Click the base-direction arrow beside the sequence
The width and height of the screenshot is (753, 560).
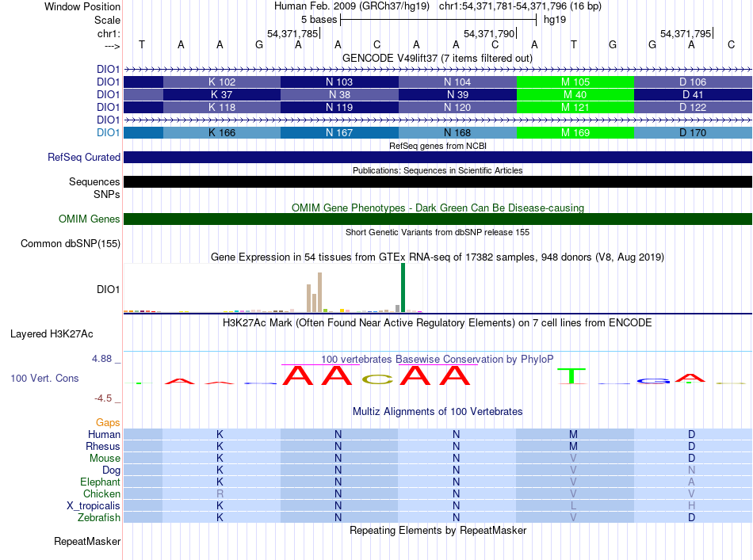112,46
